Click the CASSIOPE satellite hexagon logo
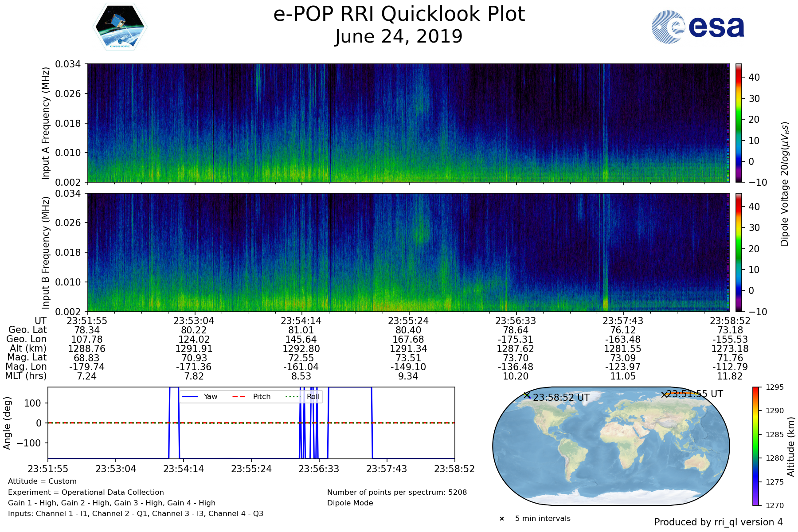 click(120, 27)
